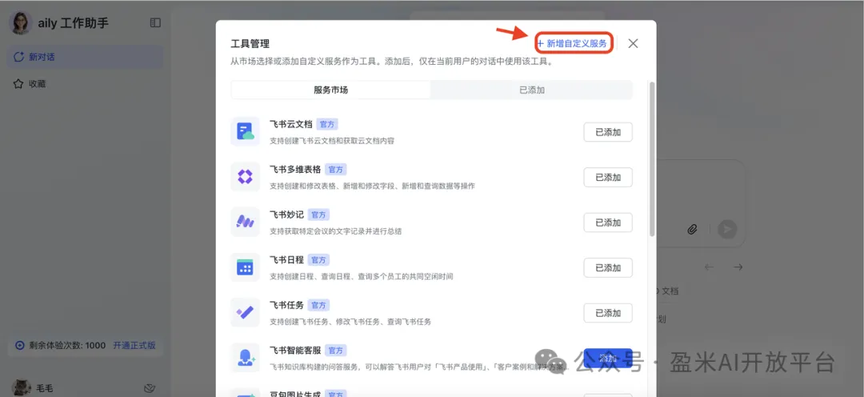Screen dimensions: 864x397
Task: Switch to the 已添加 tab
Action: [x=532, y=90]
